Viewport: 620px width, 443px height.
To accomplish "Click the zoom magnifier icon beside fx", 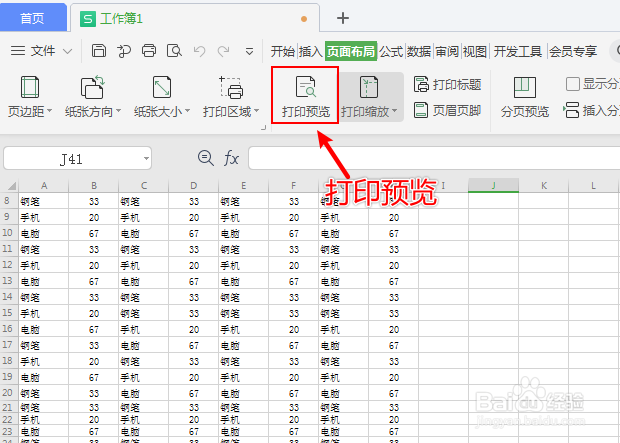I will point(206,158).
